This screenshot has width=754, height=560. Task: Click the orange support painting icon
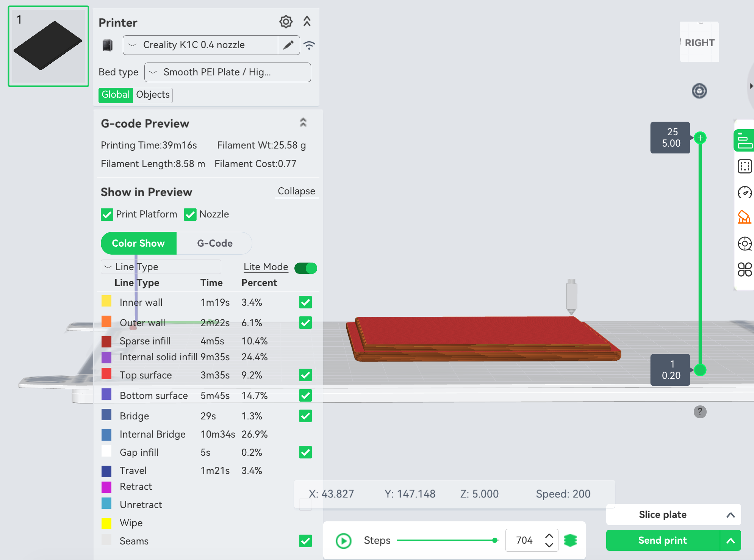pos(744,217)
